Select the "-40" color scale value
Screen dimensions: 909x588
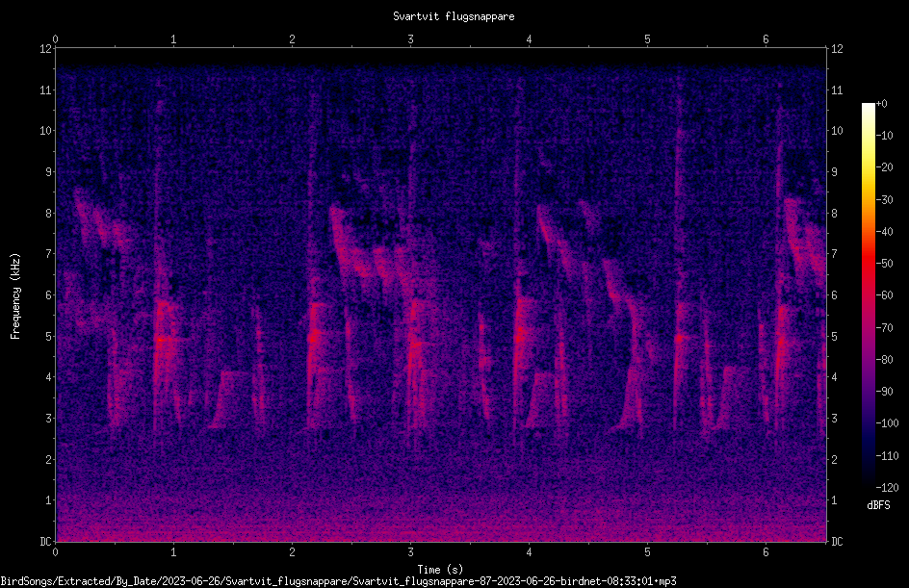tap(885, 232)
